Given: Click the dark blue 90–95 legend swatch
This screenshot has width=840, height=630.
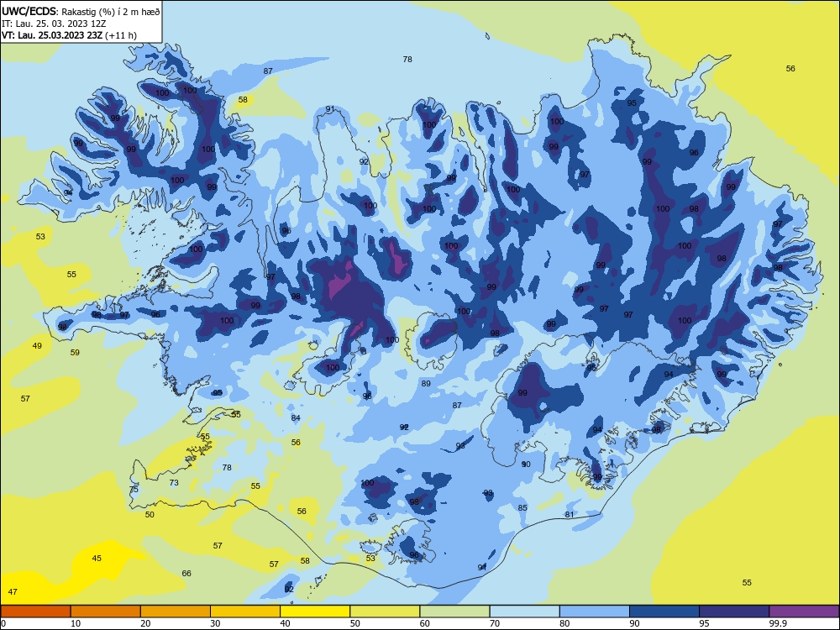Looking at the screenshot, I should (x=664, y=612).
